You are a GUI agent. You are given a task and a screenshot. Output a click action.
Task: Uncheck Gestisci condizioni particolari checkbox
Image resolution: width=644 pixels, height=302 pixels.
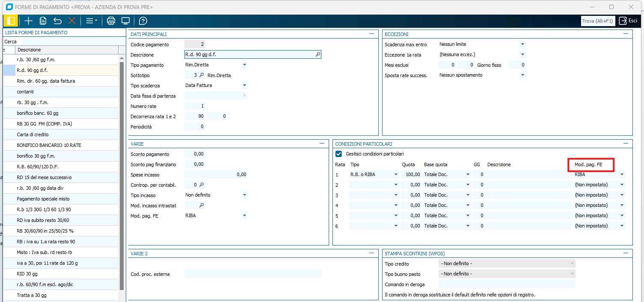pos(339,154)
